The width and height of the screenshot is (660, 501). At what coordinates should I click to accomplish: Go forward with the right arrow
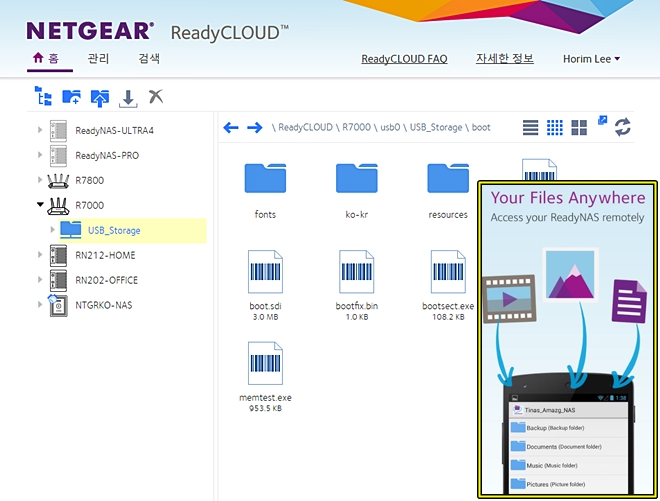pos(255,127)
